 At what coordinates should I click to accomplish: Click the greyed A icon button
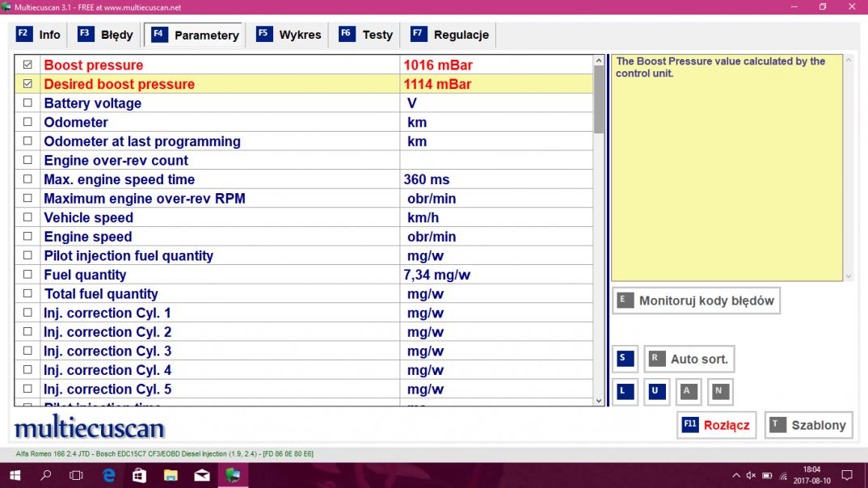coord(687,392)
